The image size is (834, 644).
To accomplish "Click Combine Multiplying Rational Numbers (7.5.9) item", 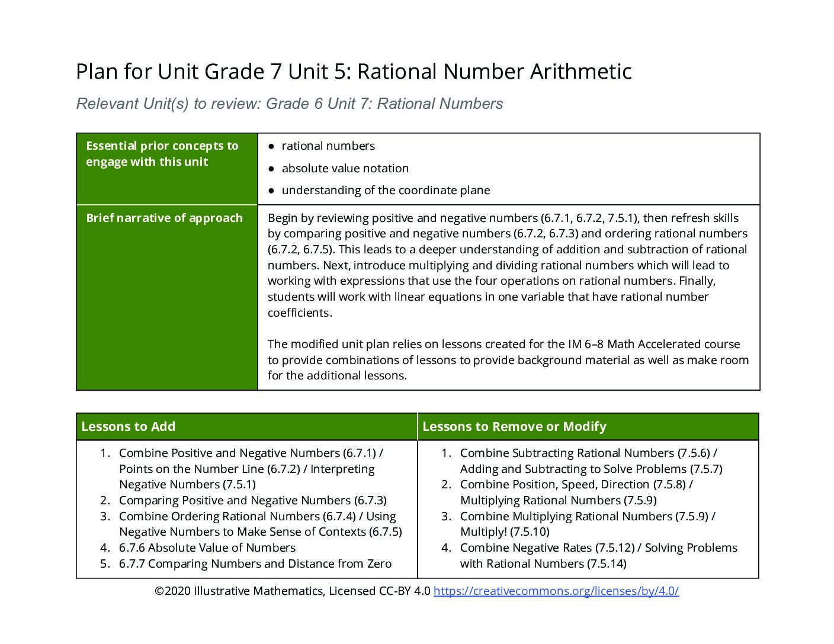I will tap(588, 524).
